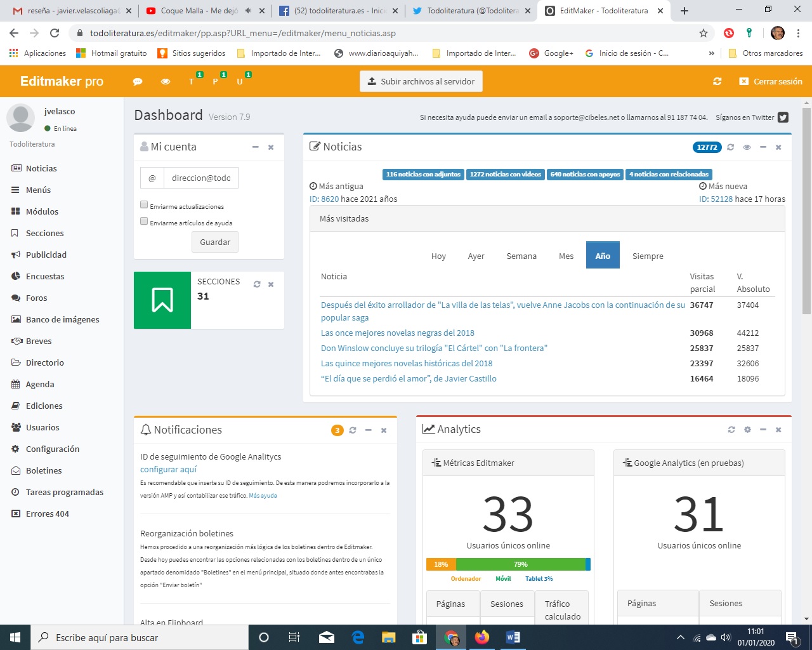Check the Enviarme artículos de ayuda box

tap(144, 222)
